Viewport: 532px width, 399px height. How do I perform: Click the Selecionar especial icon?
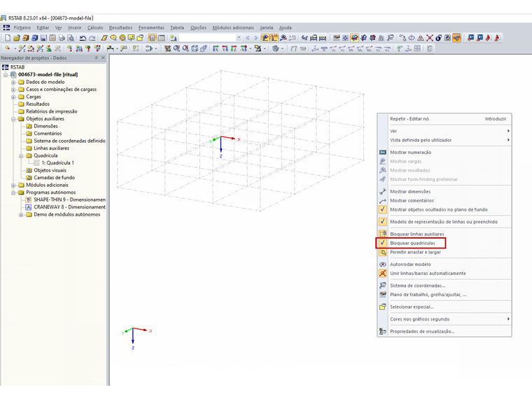point(383,307)
